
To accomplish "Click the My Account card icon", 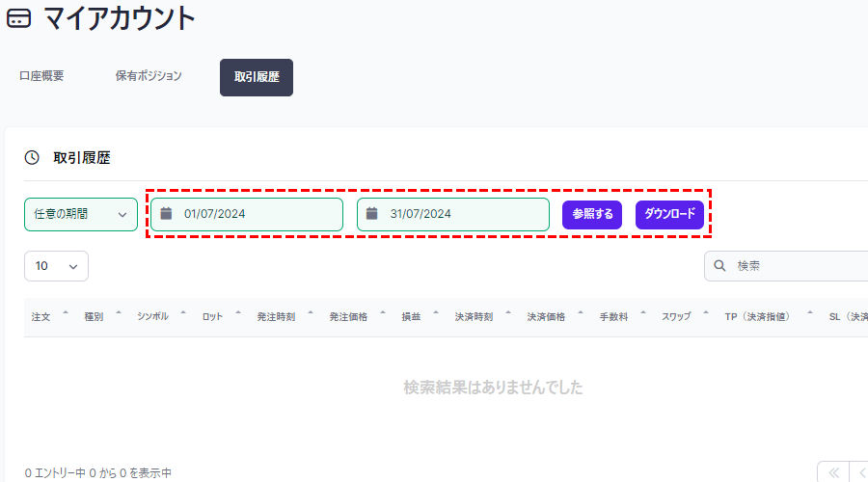I will [19, 19].
